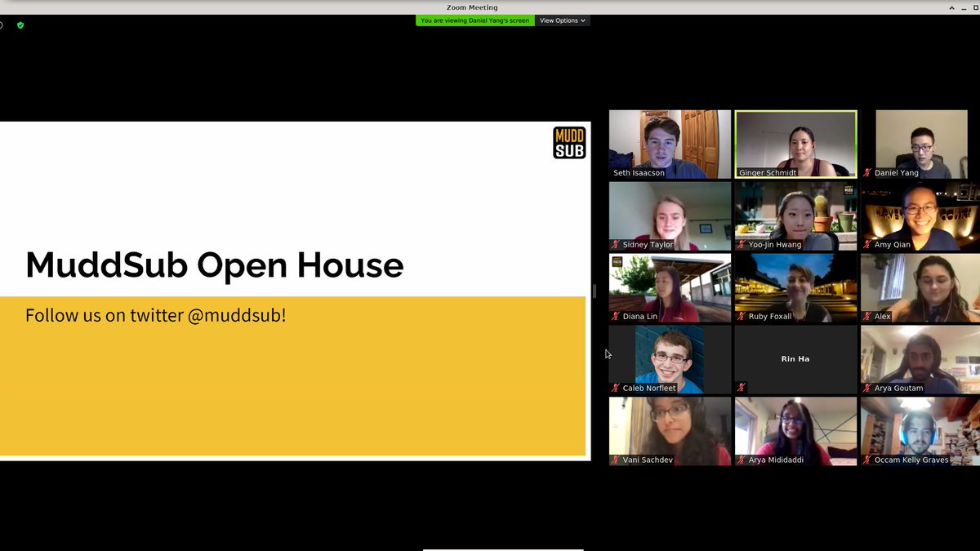Click the 'Amy Qian' name label
This screenshot has width=980, height=551.
tap(894, 245)
